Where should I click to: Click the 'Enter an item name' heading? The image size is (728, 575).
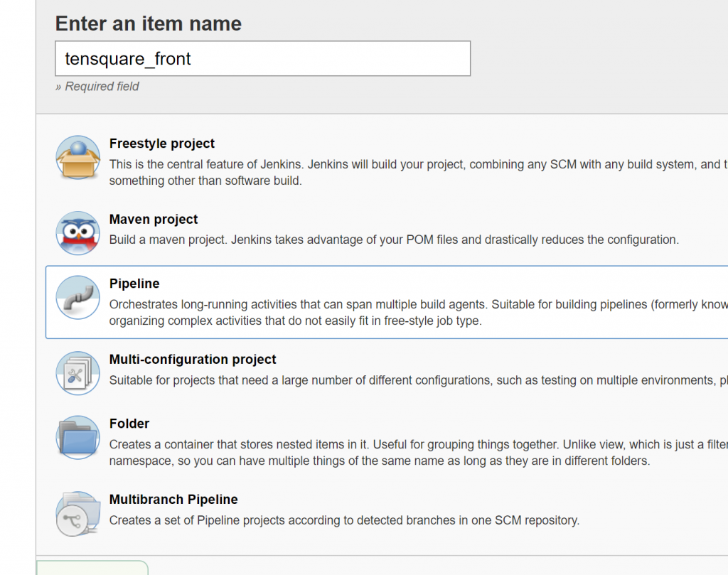click(x=149, y=23)
